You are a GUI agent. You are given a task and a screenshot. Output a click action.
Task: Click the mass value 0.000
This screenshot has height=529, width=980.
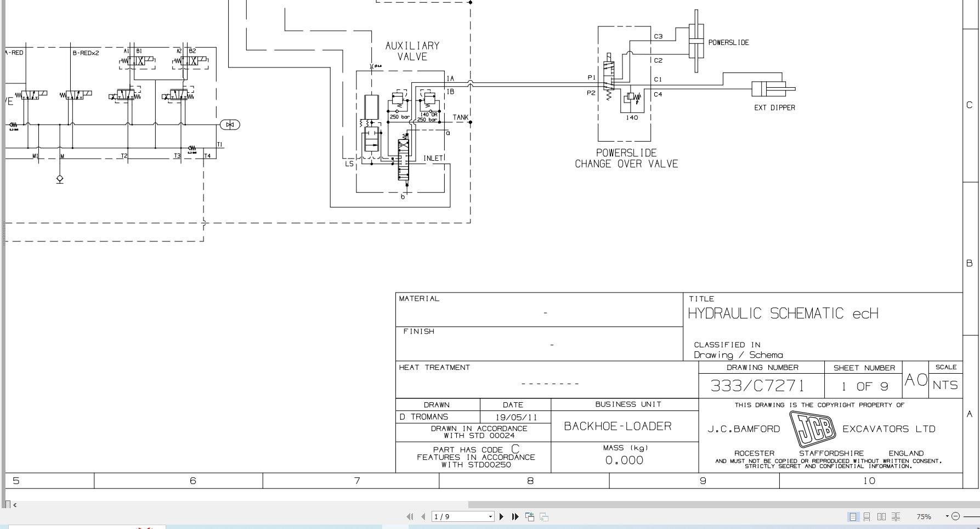[x=624, y=460]
